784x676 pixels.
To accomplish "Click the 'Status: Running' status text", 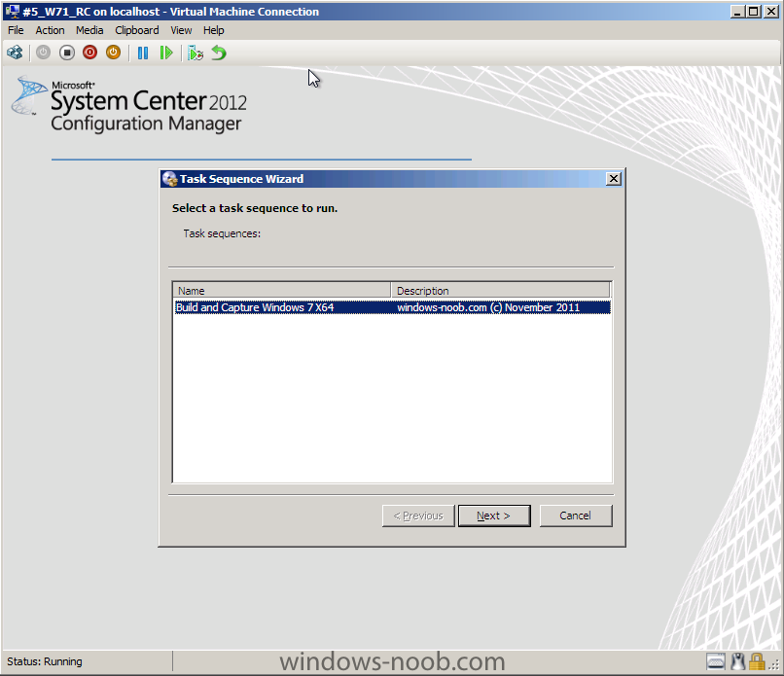I will (45, 661).
